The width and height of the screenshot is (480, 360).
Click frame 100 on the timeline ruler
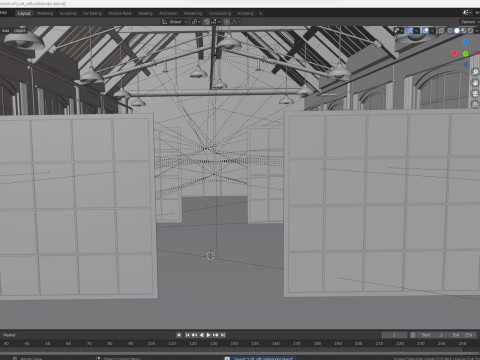(151, 343)
